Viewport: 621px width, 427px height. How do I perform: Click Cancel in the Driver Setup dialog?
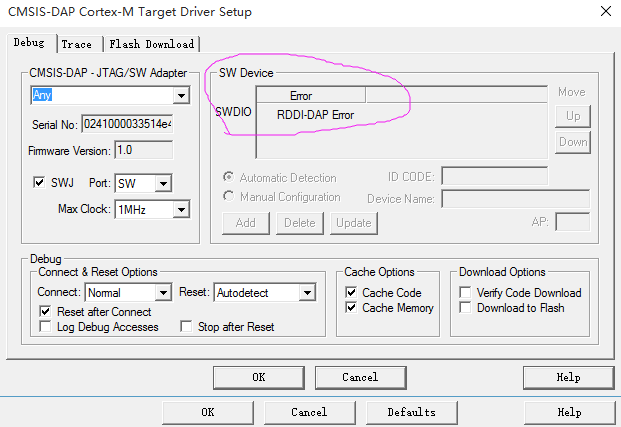pos(361,377)
